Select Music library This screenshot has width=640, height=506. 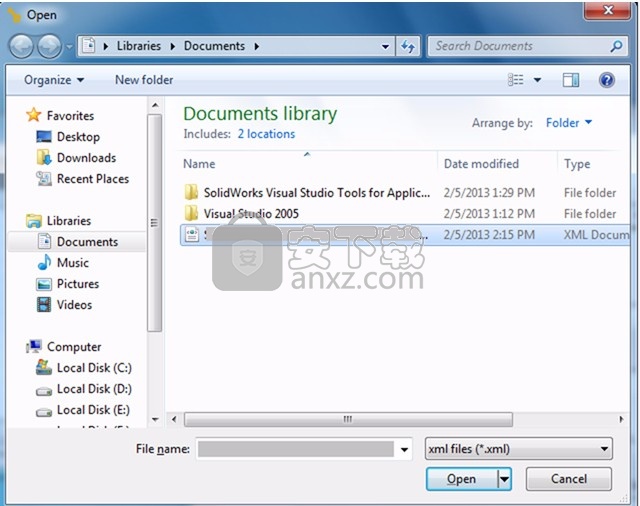tap(73, 263)
